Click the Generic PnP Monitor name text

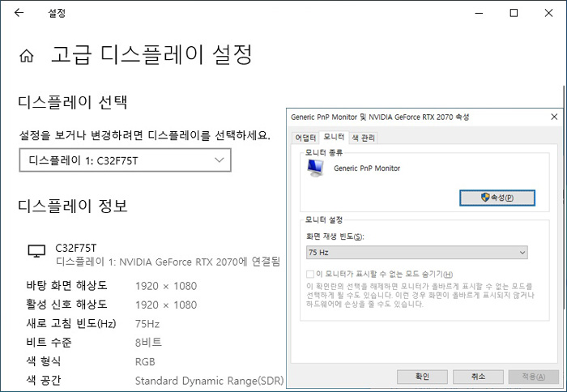pos(367,168)
